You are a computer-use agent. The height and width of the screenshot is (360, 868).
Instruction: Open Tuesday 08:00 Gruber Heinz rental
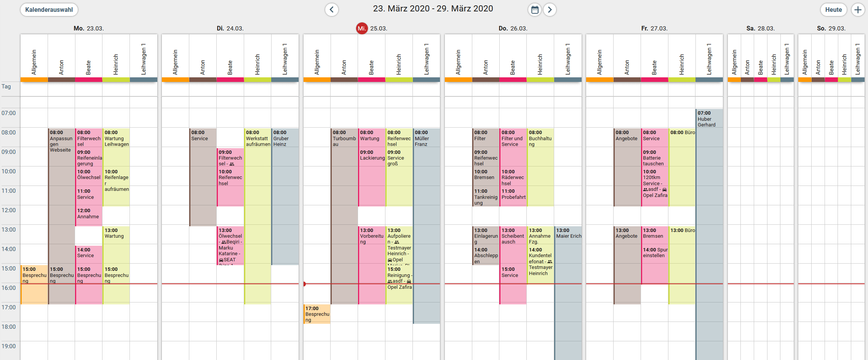pos(285,196)
